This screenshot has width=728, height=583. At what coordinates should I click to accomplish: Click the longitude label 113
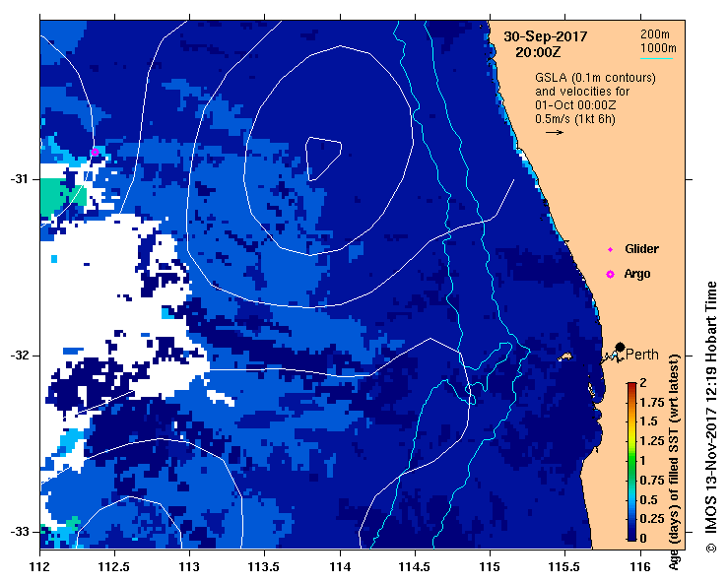click(x=189, y=567)
